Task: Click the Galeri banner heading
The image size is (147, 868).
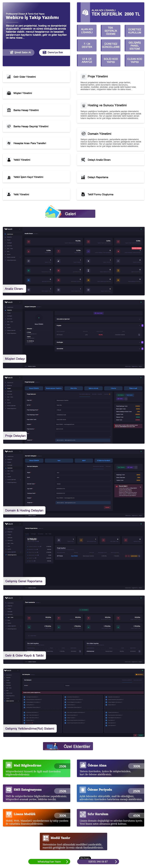Action: point(70,214)
